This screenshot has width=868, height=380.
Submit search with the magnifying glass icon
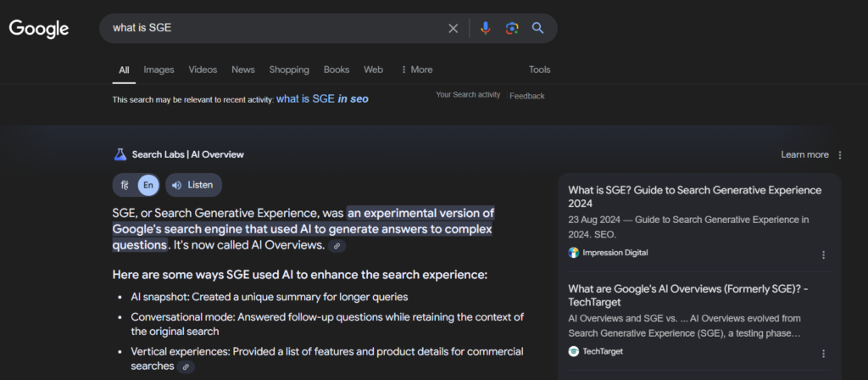537,28
